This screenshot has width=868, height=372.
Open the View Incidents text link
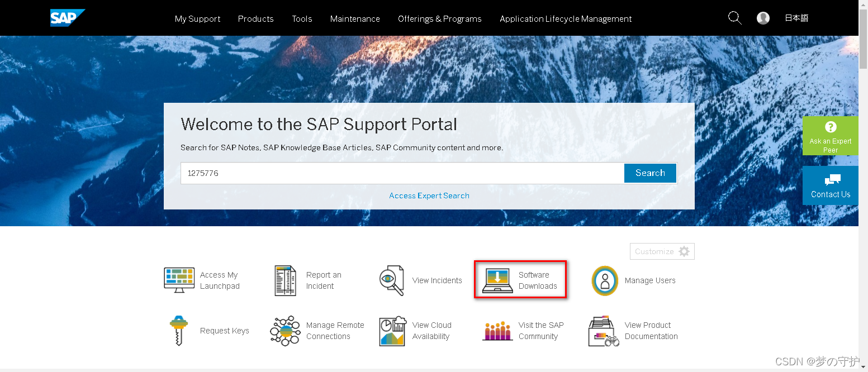[437, 280]
